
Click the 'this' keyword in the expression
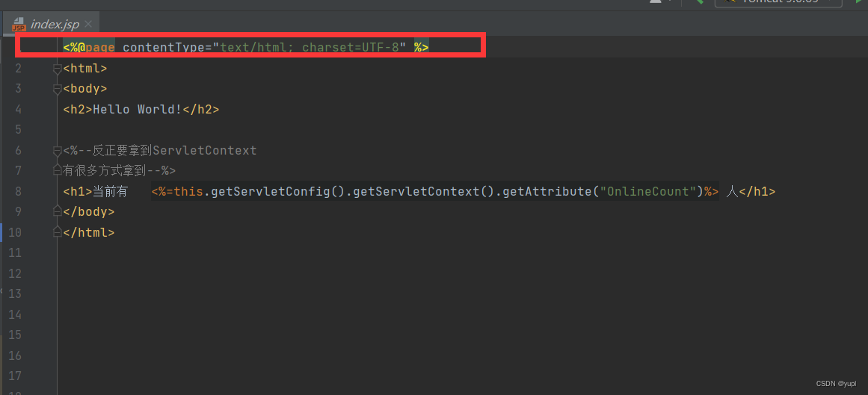click(x=188, y=191)
